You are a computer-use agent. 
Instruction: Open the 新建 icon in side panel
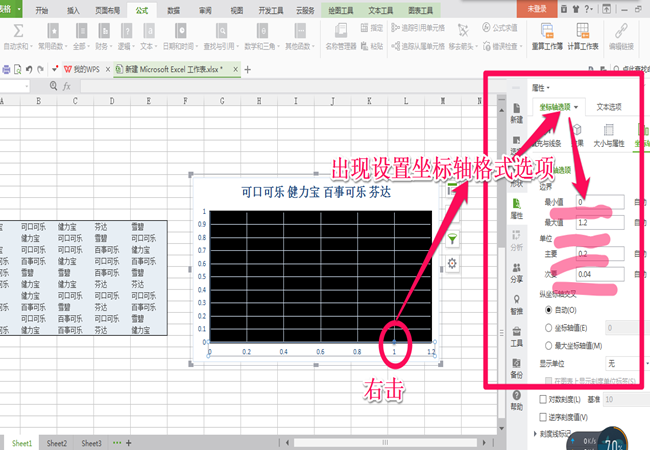(x=517, y=114)
